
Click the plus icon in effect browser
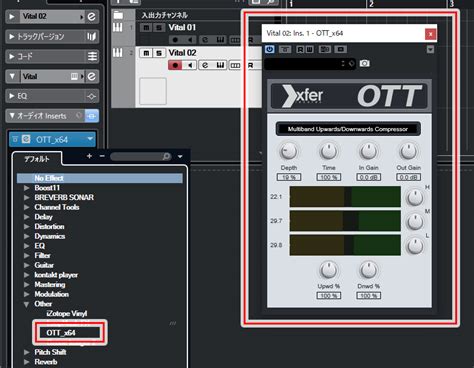(x=89, y=156)
